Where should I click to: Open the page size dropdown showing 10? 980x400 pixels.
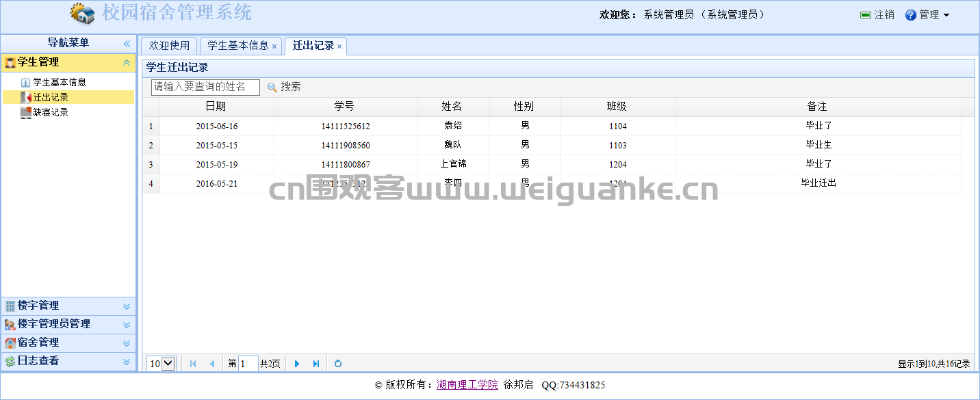point(162,364)
